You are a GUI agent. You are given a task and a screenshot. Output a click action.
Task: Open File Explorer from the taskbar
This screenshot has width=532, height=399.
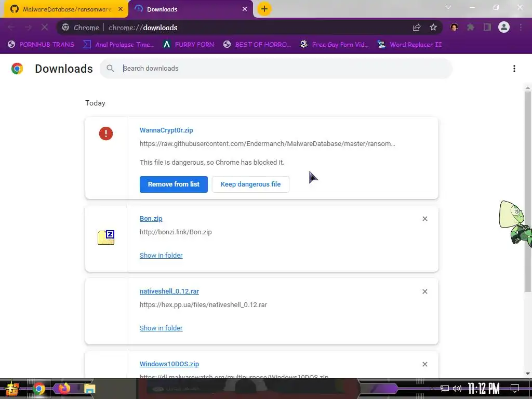[x=89, y=389]
